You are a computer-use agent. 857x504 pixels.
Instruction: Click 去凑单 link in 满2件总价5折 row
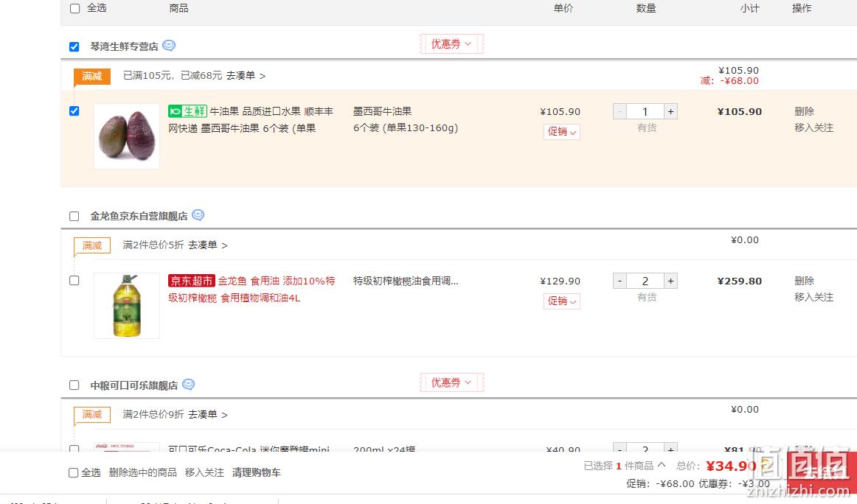point(208,245)
